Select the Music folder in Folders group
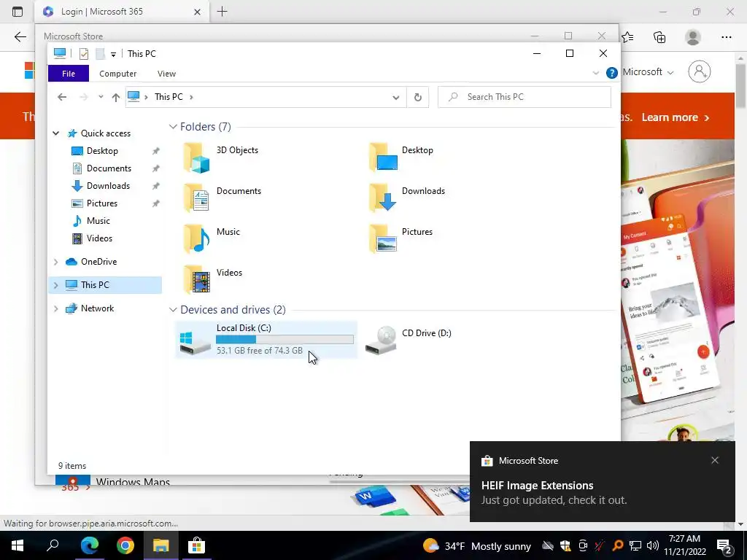The height and width of the screenshot is (560, 747). tap(212, 239)
